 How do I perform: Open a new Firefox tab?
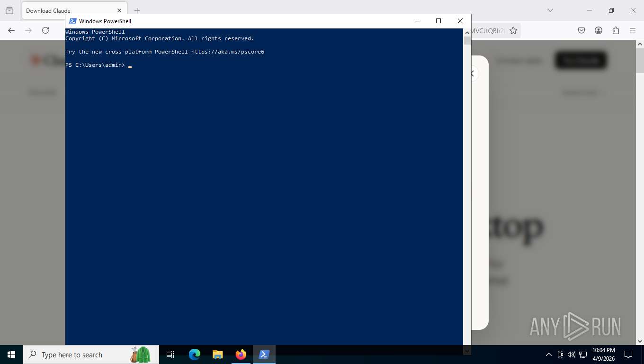[137, 10]
